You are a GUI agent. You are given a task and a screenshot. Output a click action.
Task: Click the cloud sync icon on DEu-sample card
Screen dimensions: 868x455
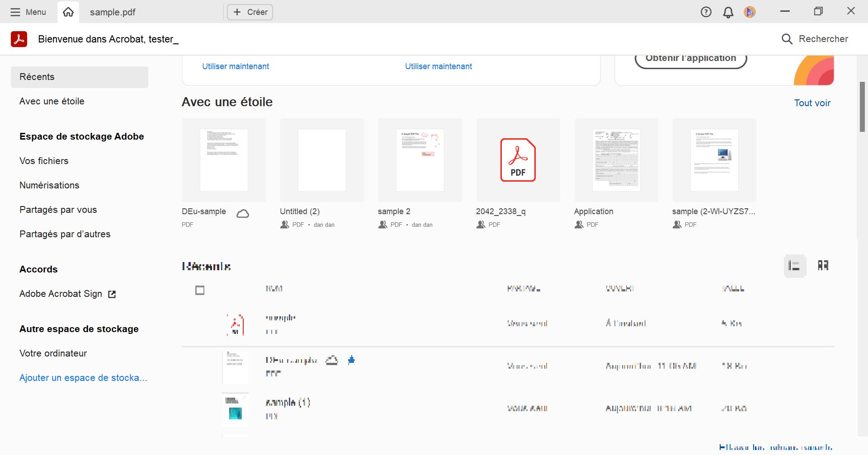pos(243,213)
